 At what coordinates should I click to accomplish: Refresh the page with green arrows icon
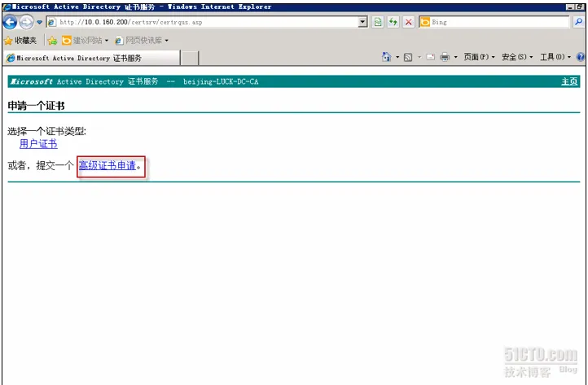coord(393,22)
